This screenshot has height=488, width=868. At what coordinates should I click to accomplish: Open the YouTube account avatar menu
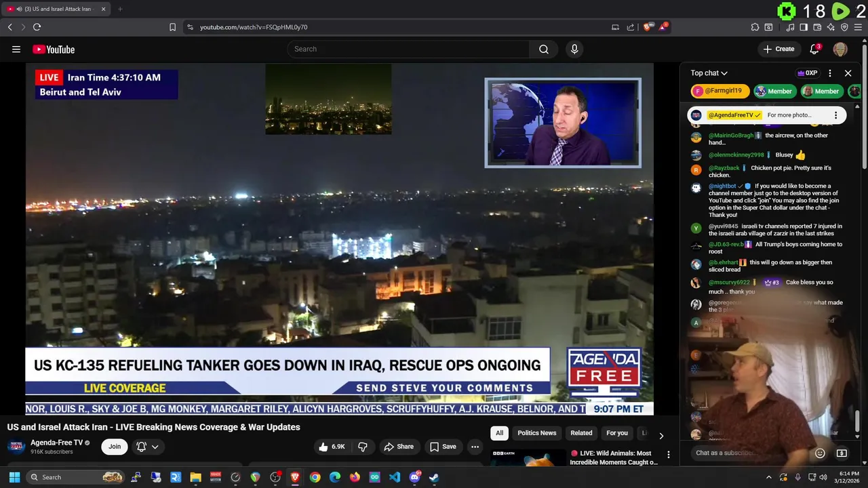pyautogui.click(x=840, y=49)
